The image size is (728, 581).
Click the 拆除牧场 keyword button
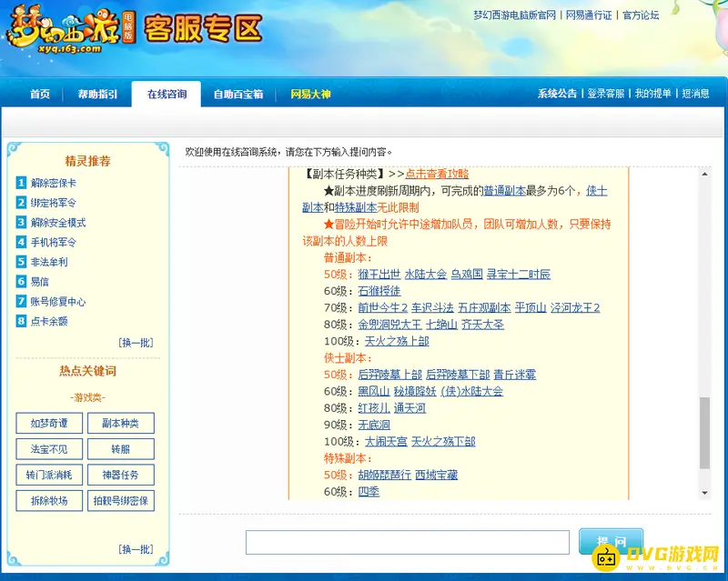tap(49, 501)
